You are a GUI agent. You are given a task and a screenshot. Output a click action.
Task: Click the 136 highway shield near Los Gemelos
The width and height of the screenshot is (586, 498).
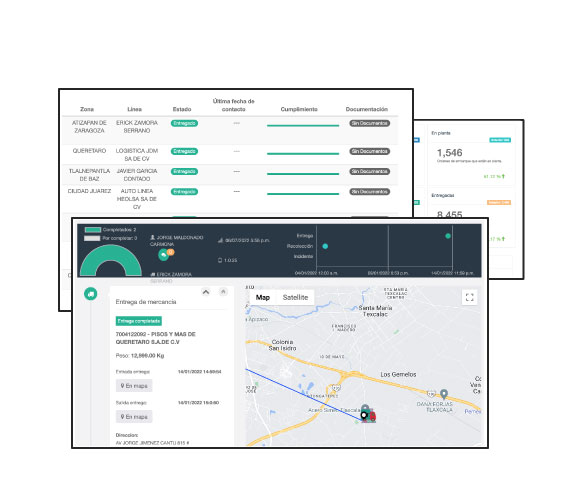[x=431, y=393]
